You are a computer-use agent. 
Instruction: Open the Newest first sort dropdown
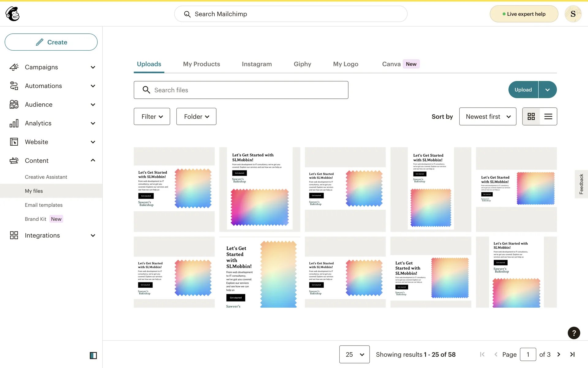coord(488,117)
